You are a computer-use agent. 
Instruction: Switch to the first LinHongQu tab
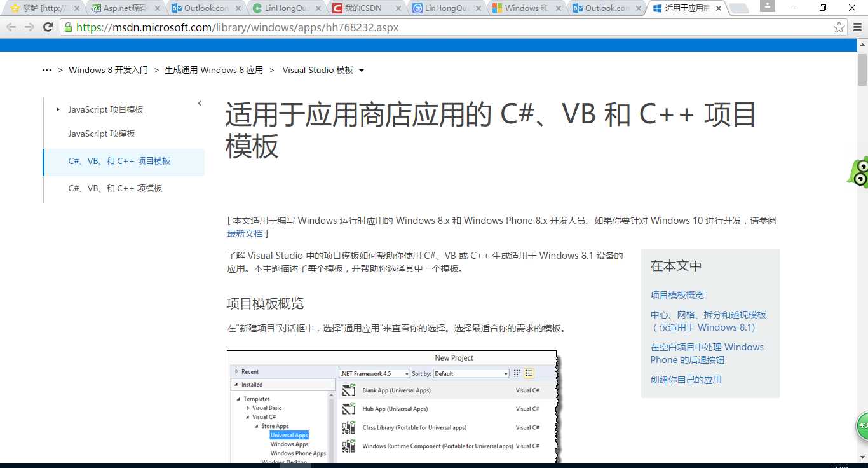pyautogui.click(x=286, y=8)
